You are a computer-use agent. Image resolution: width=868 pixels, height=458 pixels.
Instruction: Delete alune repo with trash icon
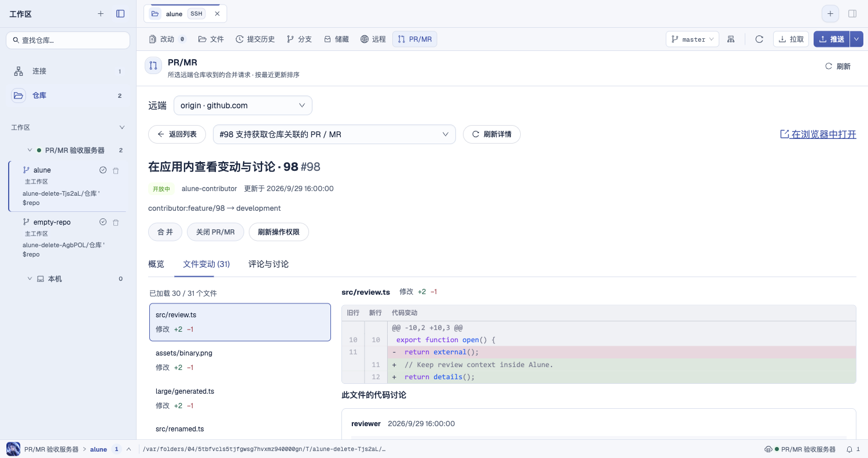point(116,170)
